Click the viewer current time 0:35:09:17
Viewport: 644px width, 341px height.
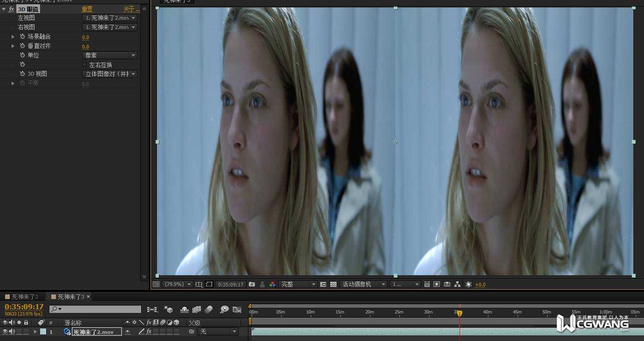pyautogui.click(x=231, y=284)
